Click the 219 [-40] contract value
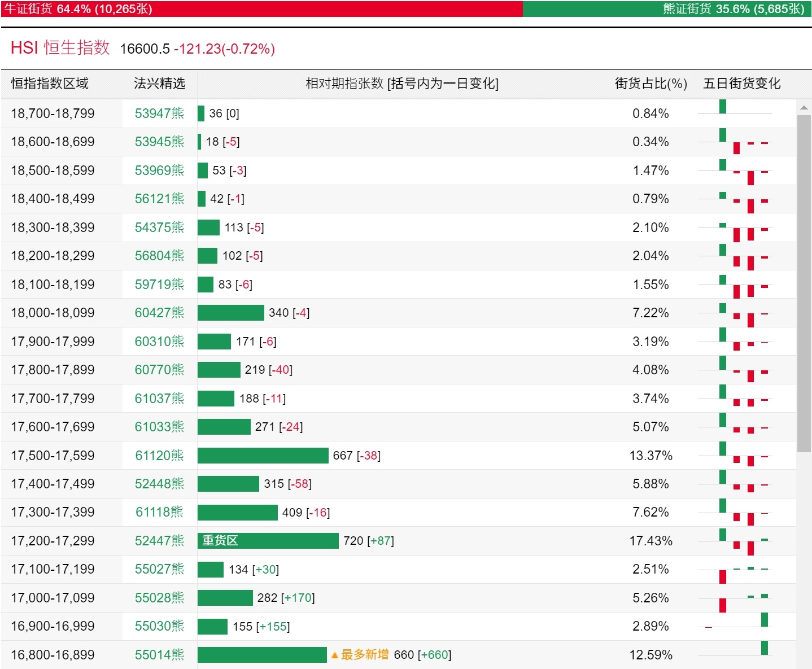Viewport: 812px width, 669px height. tap(268, 370)
